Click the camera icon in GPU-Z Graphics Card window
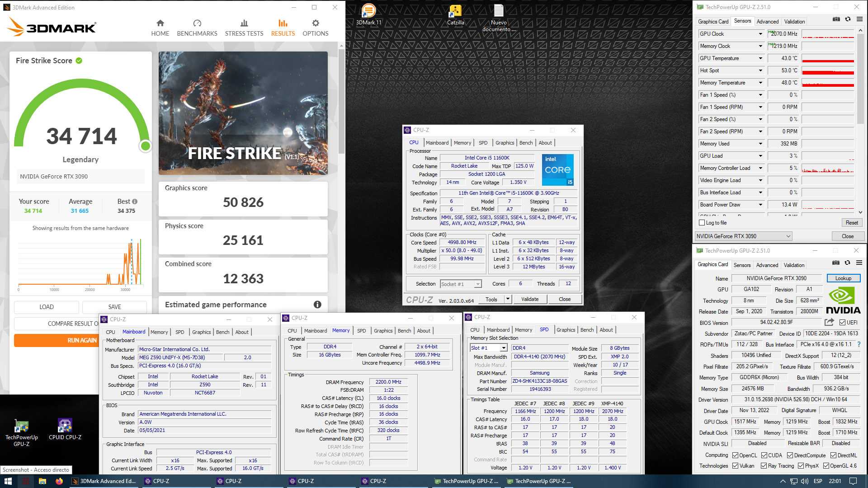Viewport: 868px width, 488px height. coord(836,263)
